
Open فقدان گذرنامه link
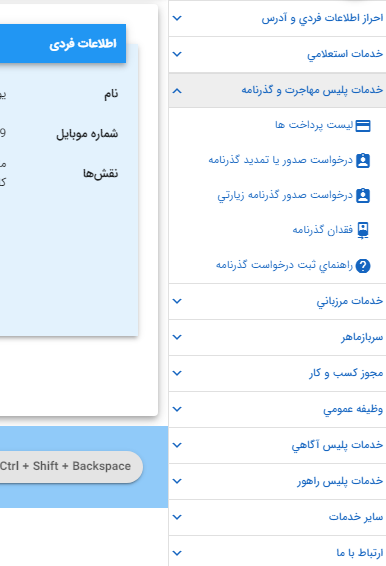click(x=322, y=230)
